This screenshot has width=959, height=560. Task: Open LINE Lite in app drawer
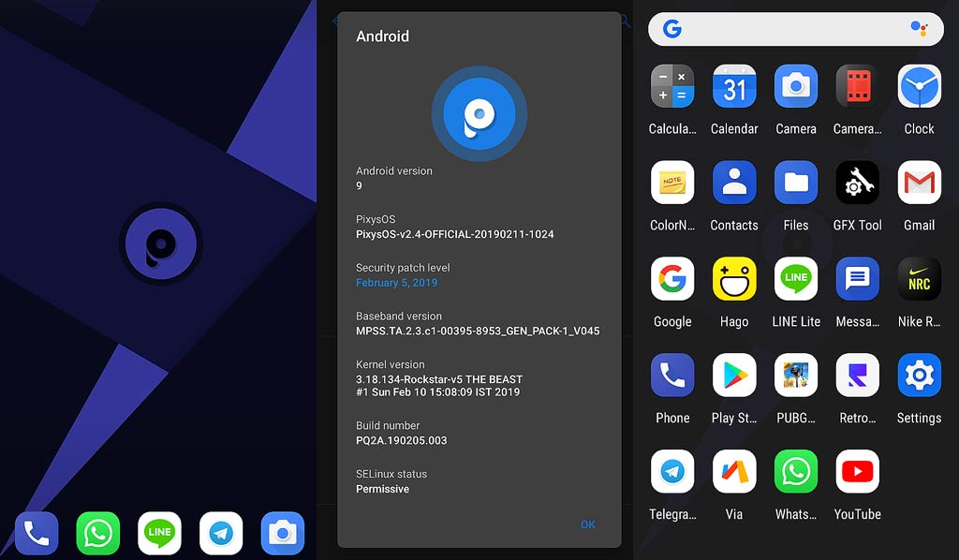click(x=796, y=279)
